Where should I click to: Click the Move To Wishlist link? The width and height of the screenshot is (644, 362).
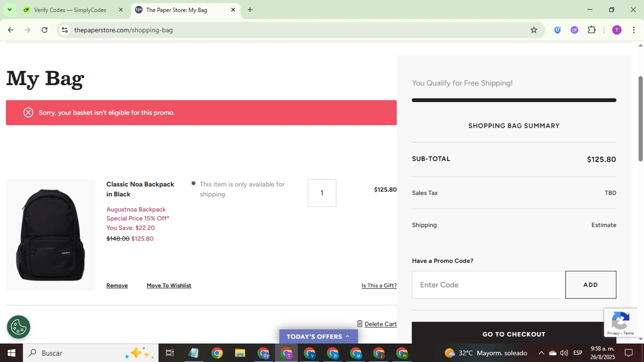click(169, 286)
